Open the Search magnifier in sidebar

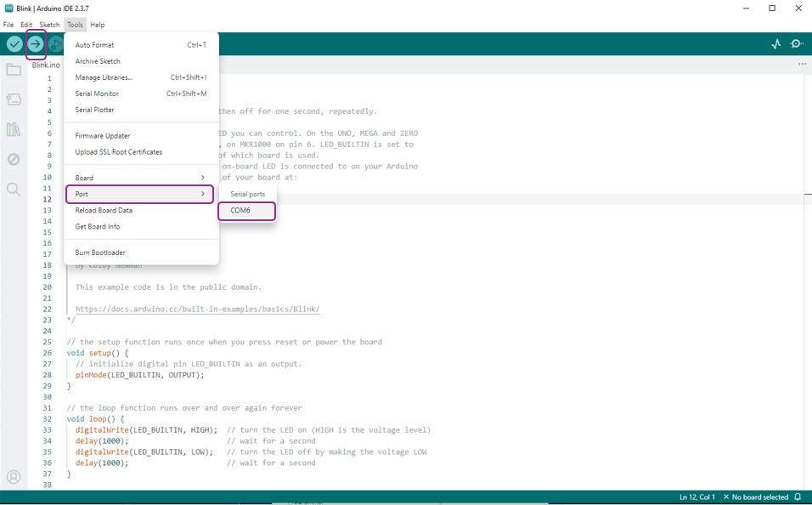click(x=14, y=190)
